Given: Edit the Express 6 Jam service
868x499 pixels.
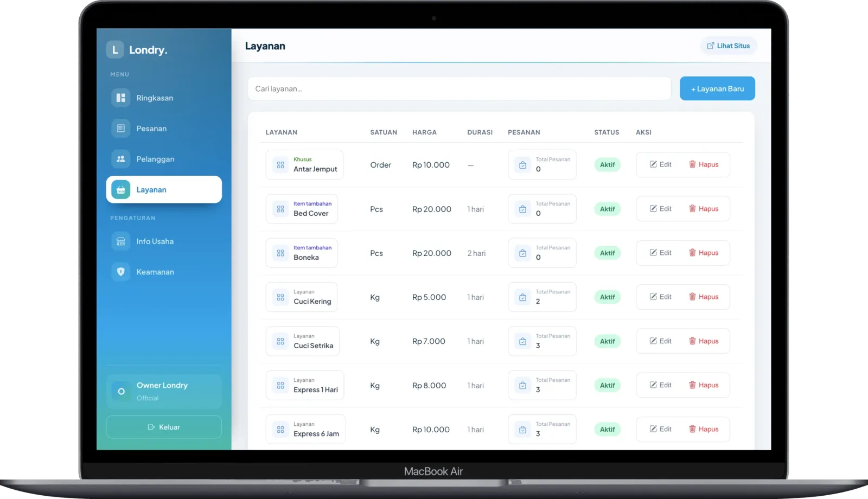Looking at the screenshot, I should coord(661,429).
